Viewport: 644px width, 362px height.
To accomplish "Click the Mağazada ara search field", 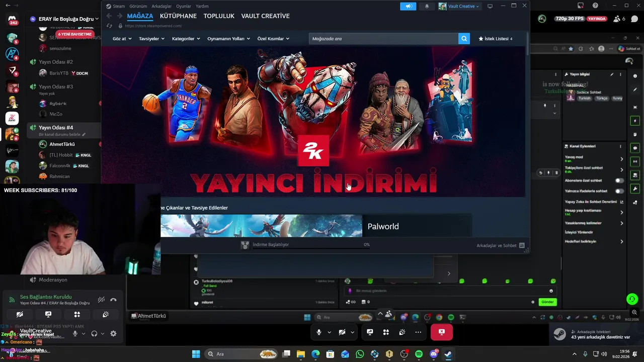I will tap(383, 38).
